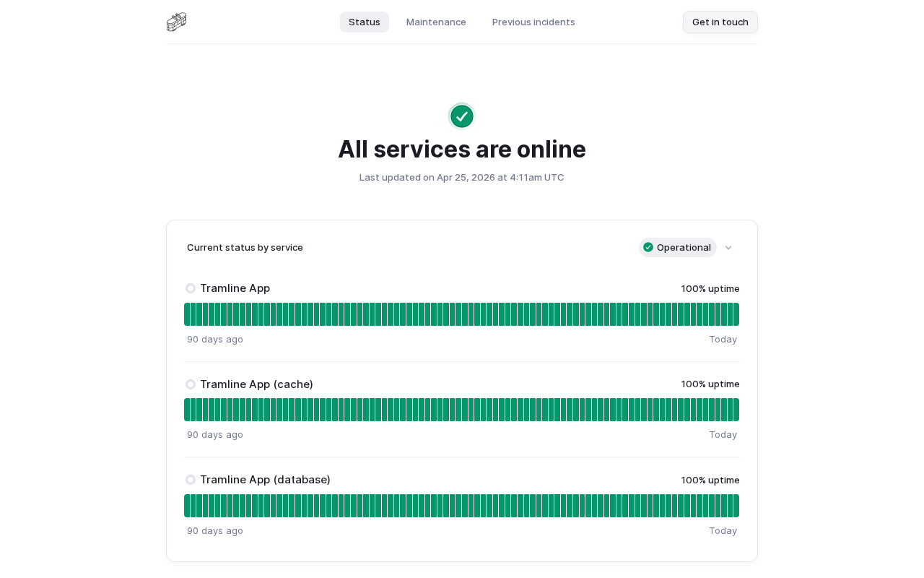The height and width of the screenshot is (578, 924).
Task: Click the circle icon beside Tramline App (database)
Action: (191, 480)
